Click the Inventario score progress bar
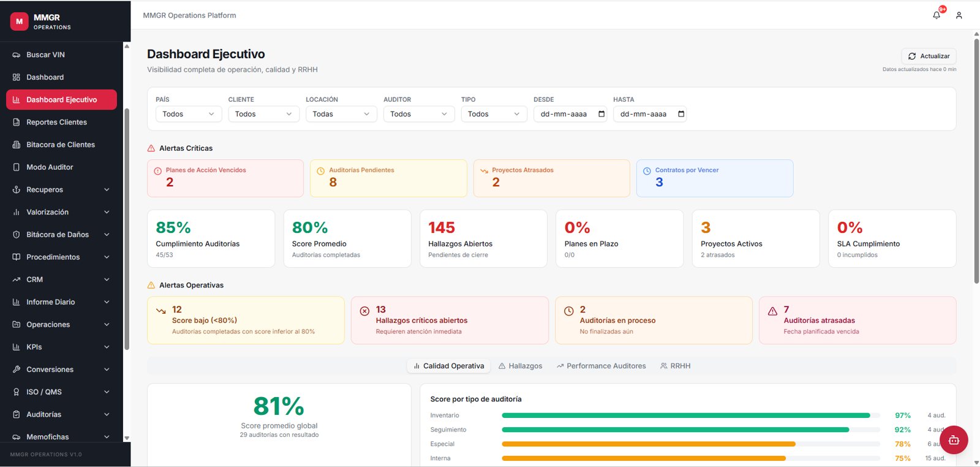 click(x=691, y=416)
